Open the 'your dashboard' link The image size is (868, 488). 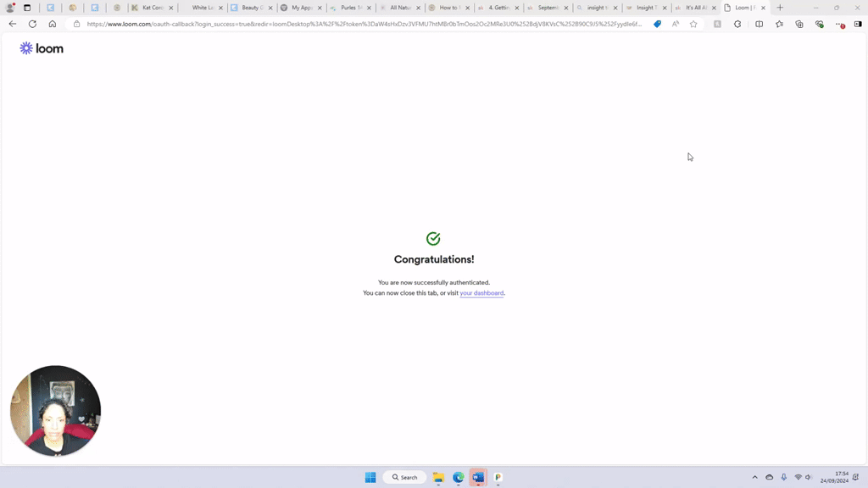pyautogui.click(x=481, y=293)
